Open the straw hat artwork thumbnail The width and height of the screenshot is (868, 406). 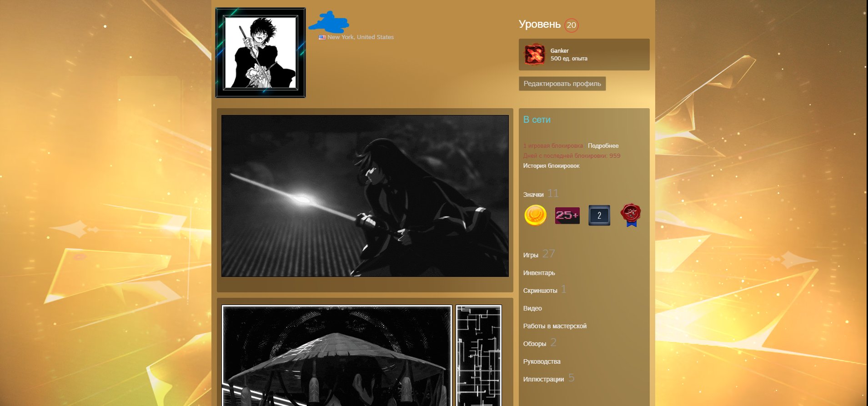coord(337,356)
